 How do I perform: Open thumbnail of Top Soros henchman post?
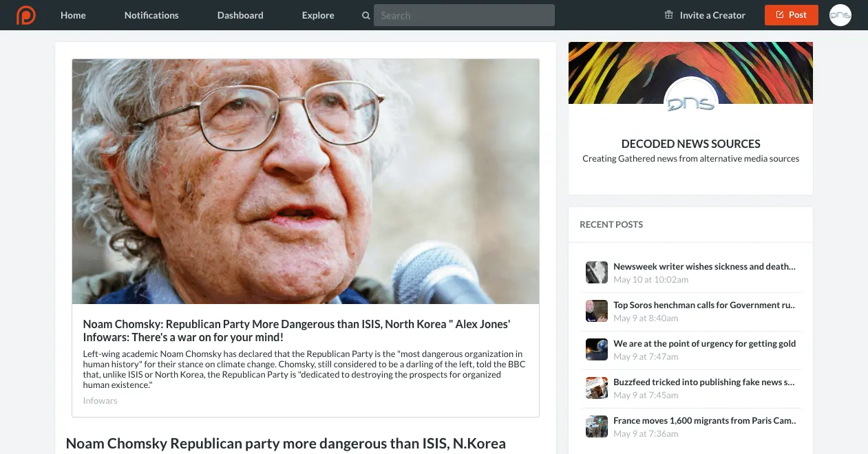(x=597, y=311)
